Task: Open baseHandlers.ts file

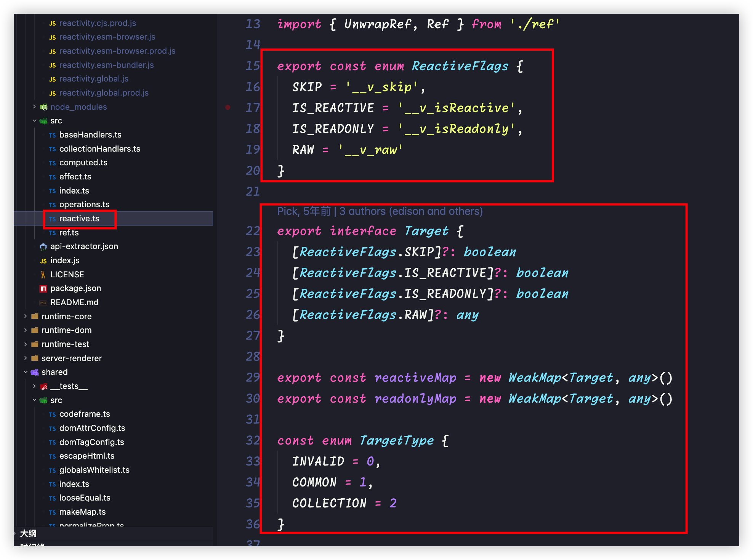Action: (x=90, y=135)
